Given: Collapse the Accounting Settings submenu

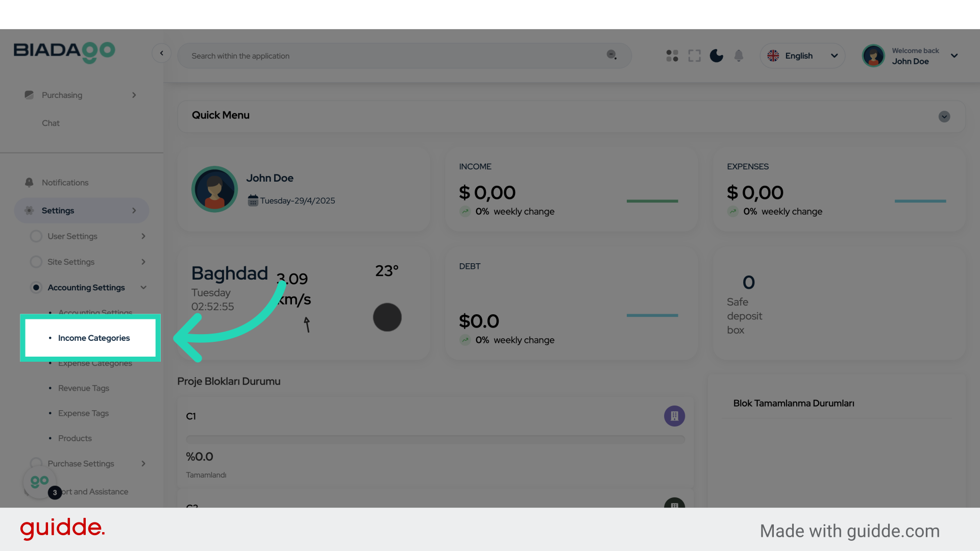Looking at the screenshot, I should pyautogui.click(x=143, y=288).
